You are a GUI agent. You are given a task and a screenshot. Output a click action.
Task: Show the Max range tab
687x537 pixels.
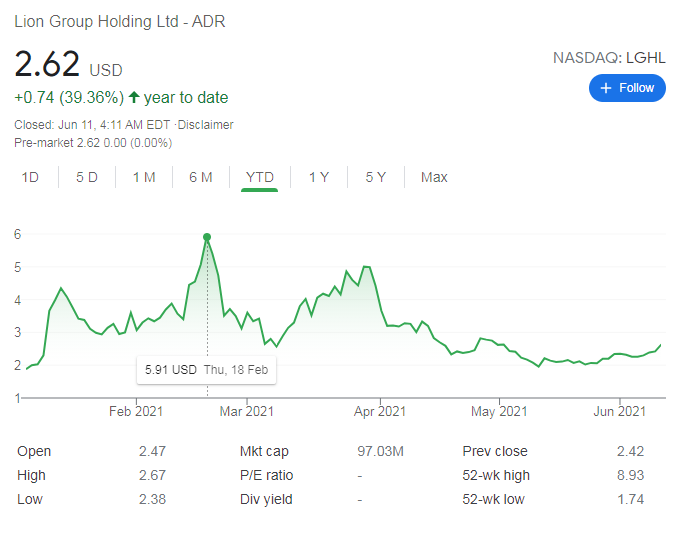pyautogui.click(x=434, y=177)
